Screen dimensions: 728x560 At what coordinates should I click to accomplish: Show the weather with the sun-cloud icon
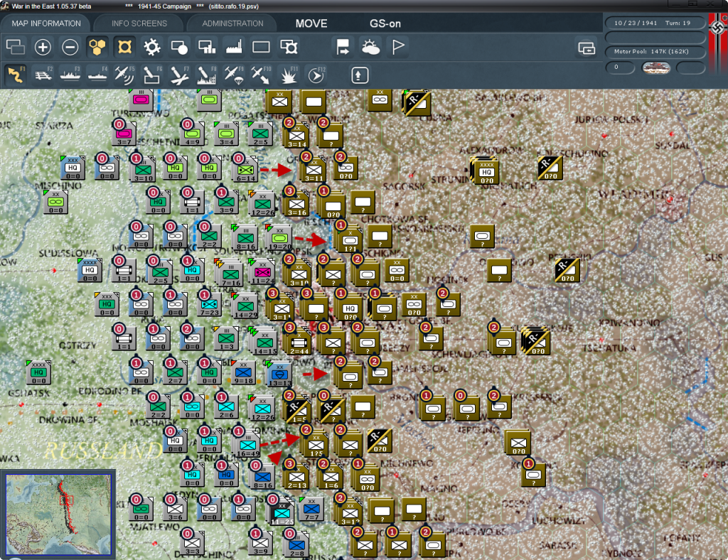pyautogui.click(x=370, y=47)
